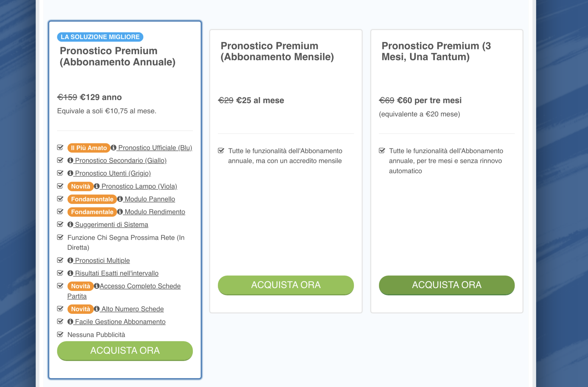The height and width of the screenshot is (387, 588).
Task: Click ACQUISTA ORA on the three-month plan
Action: (447, 285)
